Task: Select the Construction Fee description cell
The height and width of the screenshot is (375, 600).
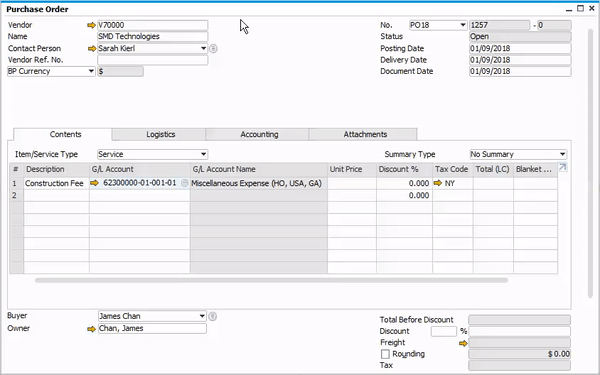Action: (x=57, y=183)
